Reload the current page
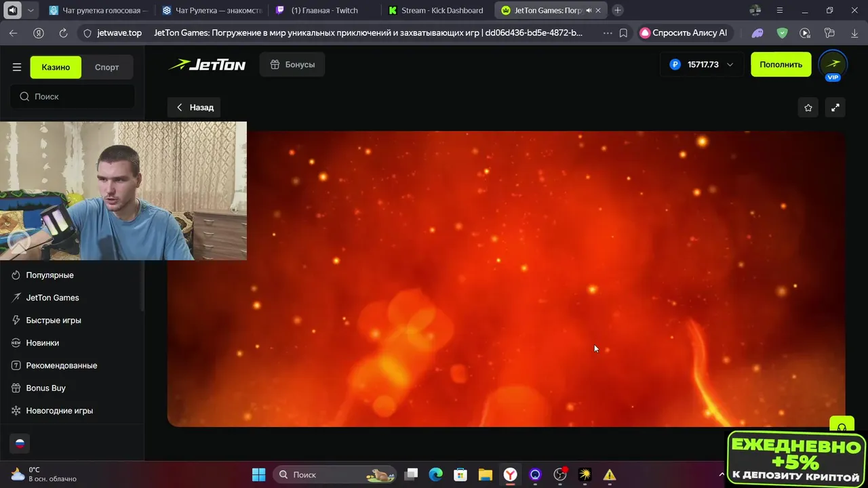This screenshot has height=488, width=868. click(x=63, y=33)
